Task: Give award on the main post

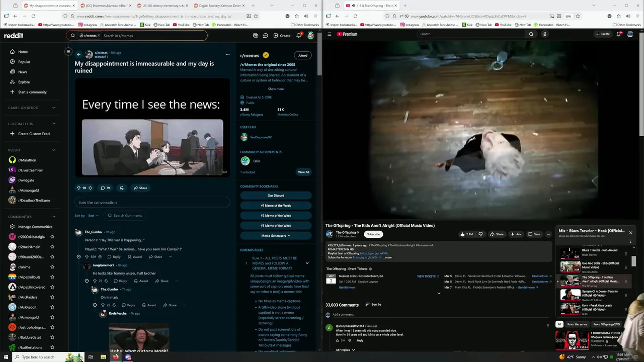Action: (121, 188)
